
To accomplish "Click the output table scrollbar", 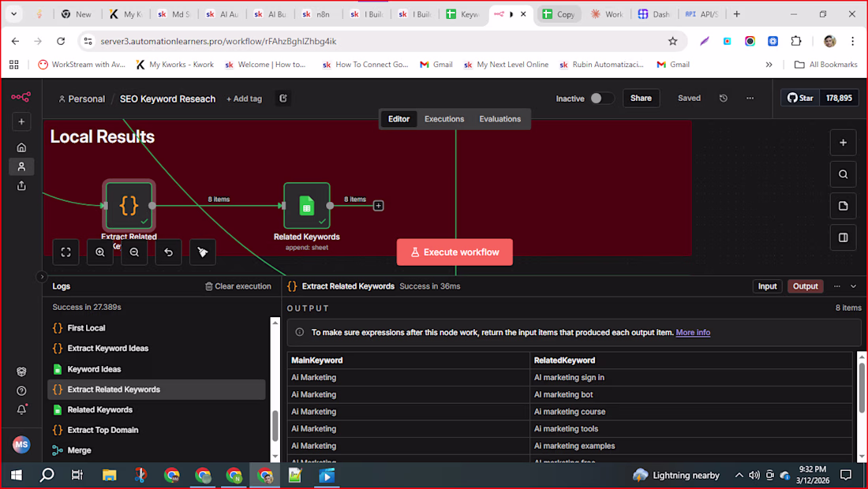I will [862, 387].
